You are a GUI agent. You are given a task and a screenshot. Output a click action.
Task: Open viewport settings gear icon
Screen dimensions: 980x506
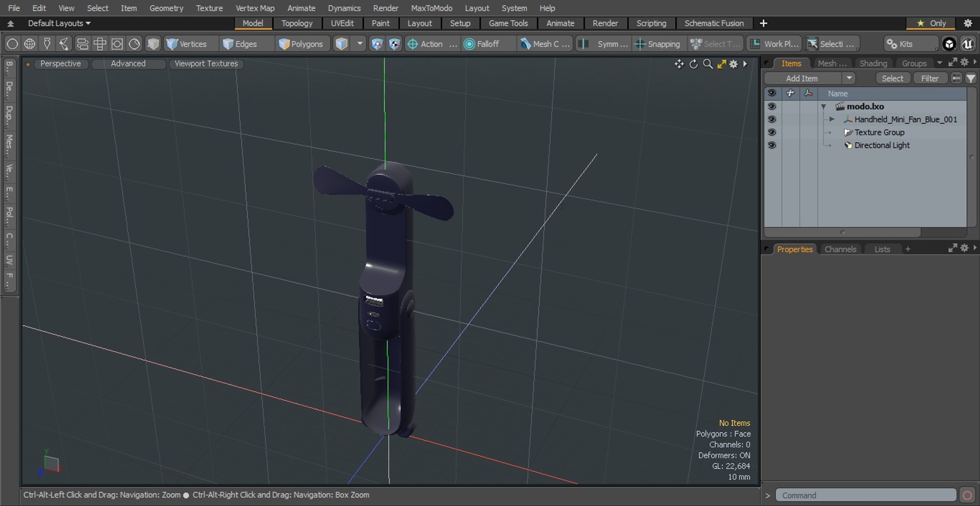click(x=733, y=64)
